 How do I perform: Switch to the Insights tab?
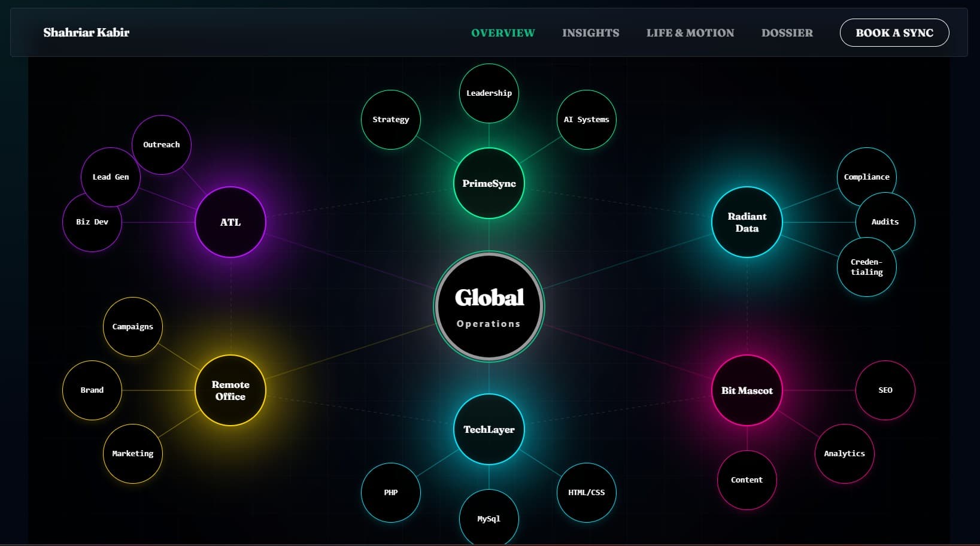pos(590,33)
